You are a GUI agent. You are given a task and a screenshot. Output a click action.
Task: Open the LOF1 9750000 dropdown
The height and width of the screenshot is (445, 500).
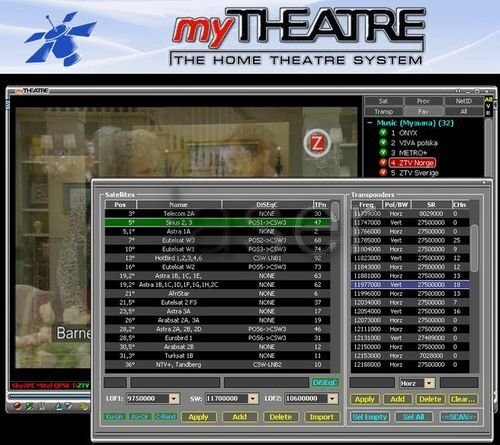coord(174,398)
